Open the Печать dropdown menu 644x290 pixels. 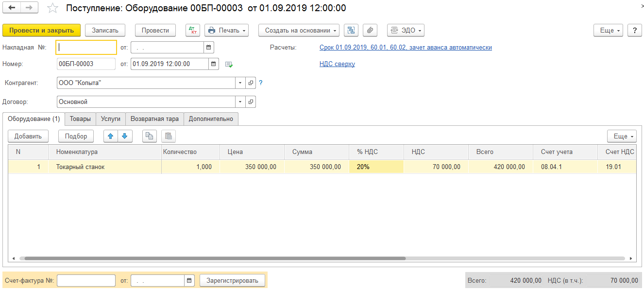[226, 30]
